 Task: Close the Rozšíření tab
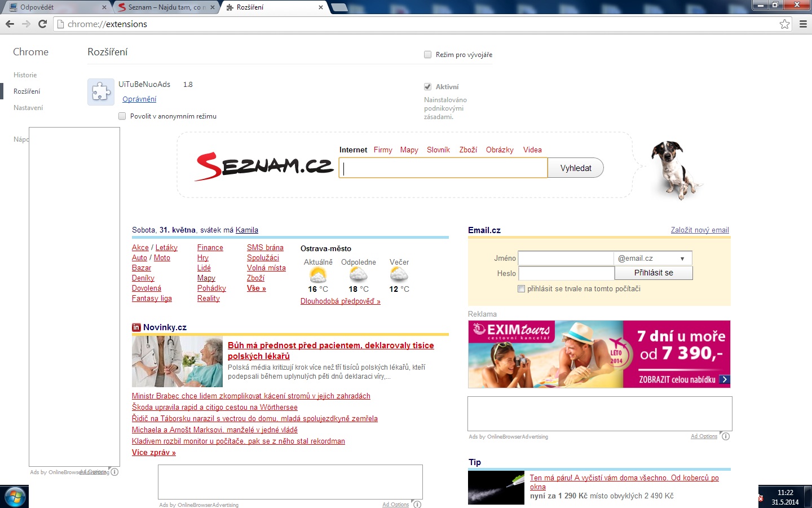point(321,7)
